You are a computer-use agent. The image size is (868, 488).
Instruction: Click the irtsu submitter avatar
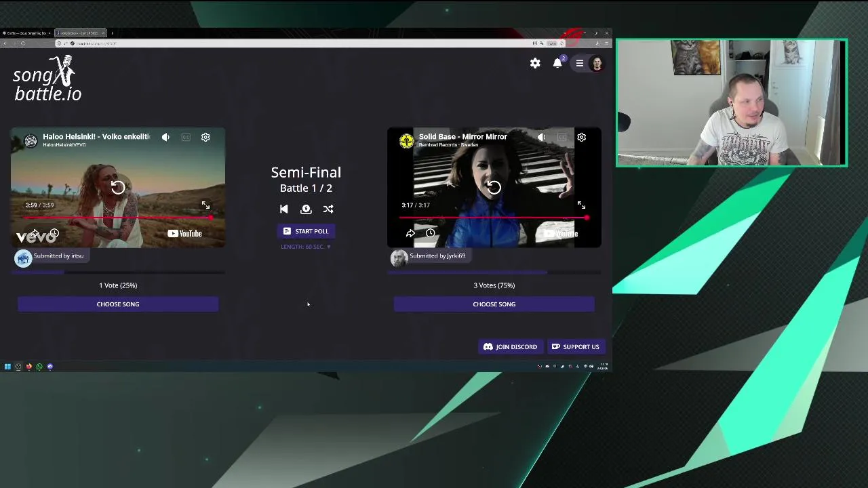[23, 258]
